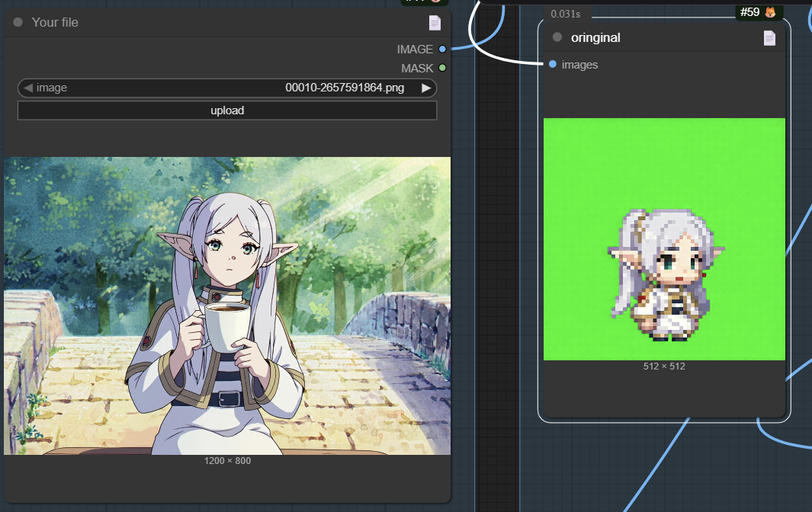Click the IMAGE output label

tap(415, 50)
